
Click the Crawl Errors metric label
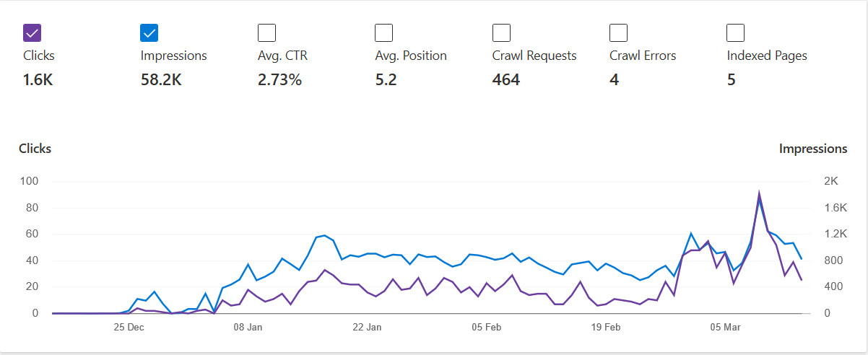pyautogui.click(x=644, y=56)
